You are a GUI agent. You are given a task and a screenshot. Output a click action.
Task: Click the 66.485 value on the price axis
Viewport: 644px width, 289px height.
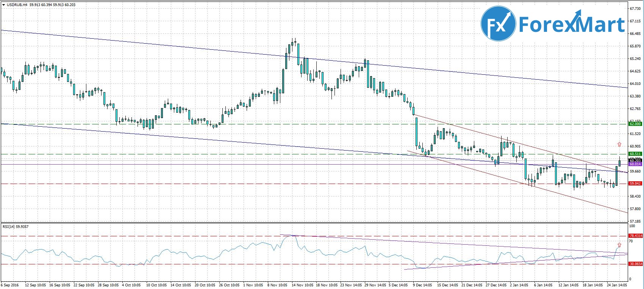click(x=635, y=34)
